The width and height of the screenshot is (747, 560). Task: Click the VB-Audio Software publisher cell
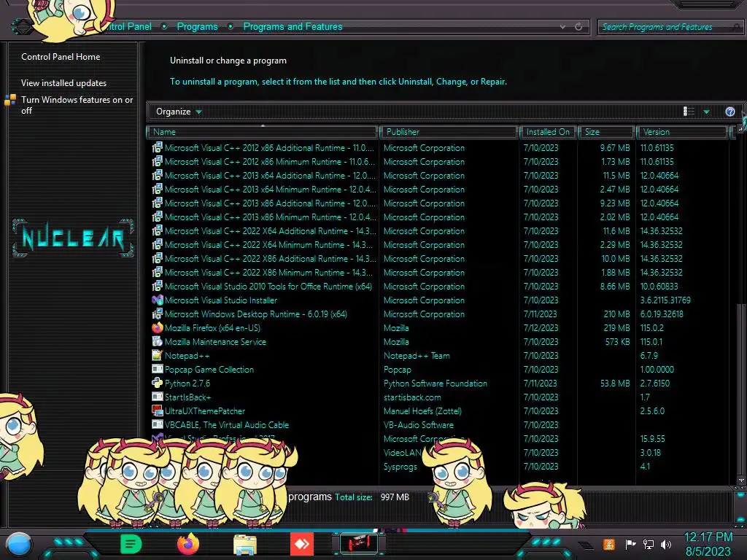(x=418, y=424)
